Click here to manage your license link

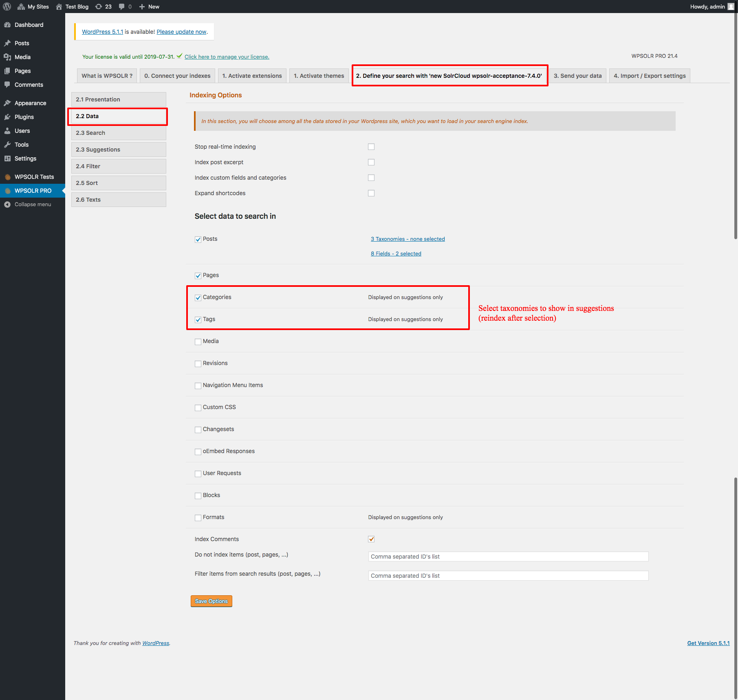click(x=227, y=57)
